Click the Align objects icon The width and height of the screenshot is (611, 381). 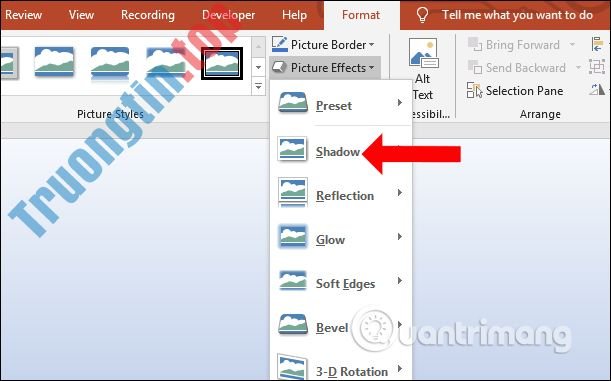597,44
